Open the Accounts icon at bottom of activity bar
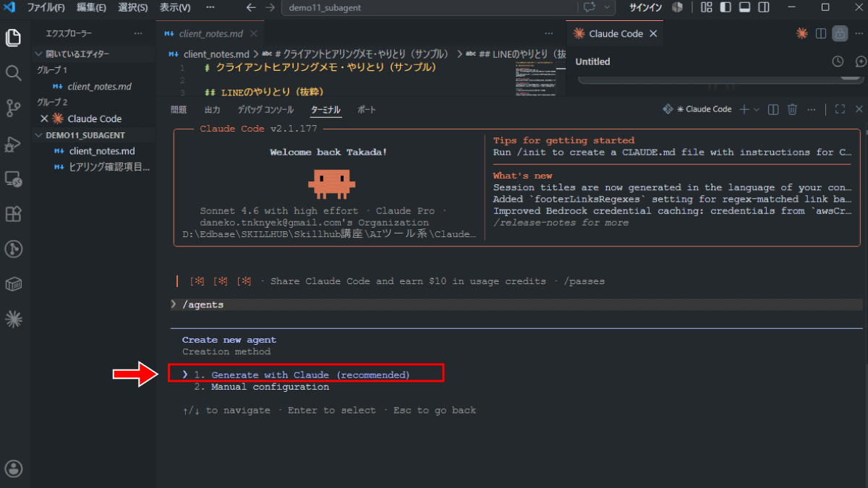The width and height of the screenshot is (868, 488). point(13,468)
